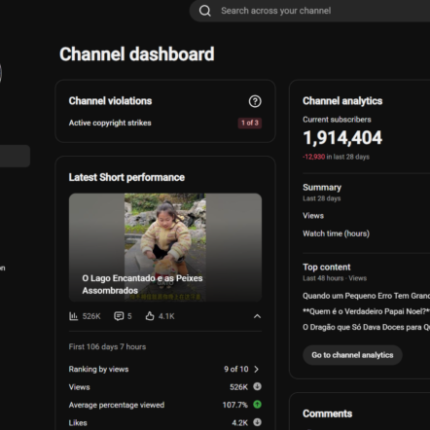Select the highlighted sidebar menu item
This screenshot has width=430, height=430.
coord(15,156)
